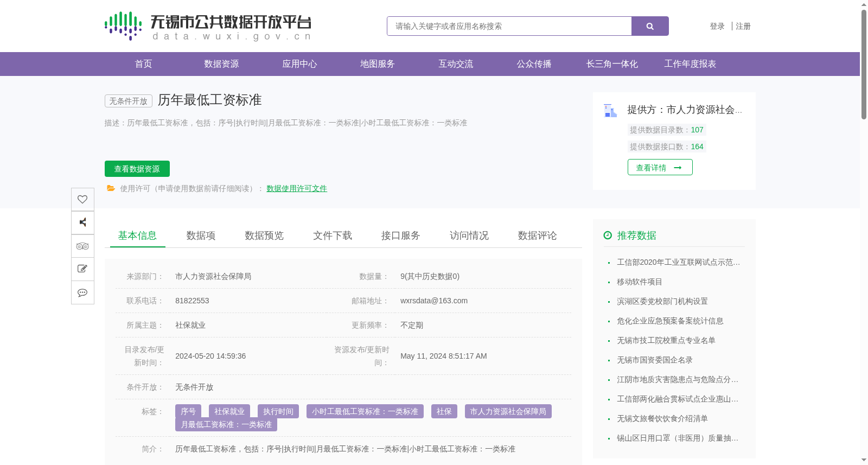This screenshot has height=465, width=868.
Task: Switch to the 数据预览 tab
Action: (x=264, y=235)
